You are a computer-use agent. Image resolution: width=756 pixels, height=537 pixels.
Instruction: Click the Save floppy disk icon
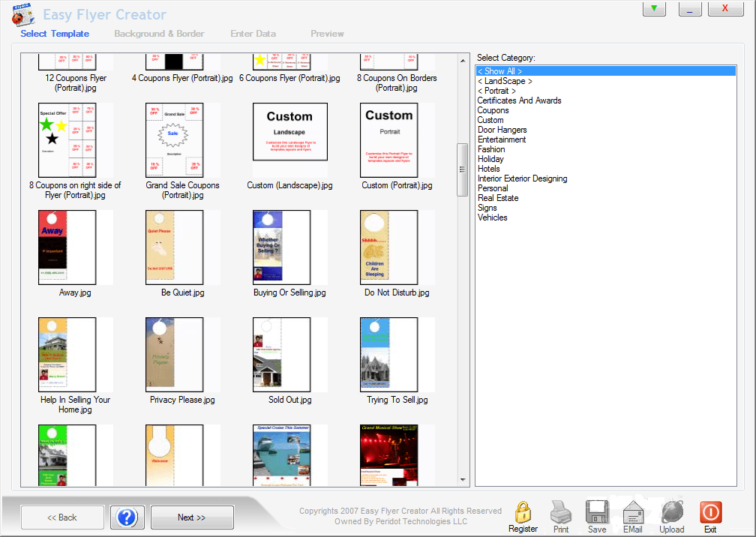[x=597, y=512]
